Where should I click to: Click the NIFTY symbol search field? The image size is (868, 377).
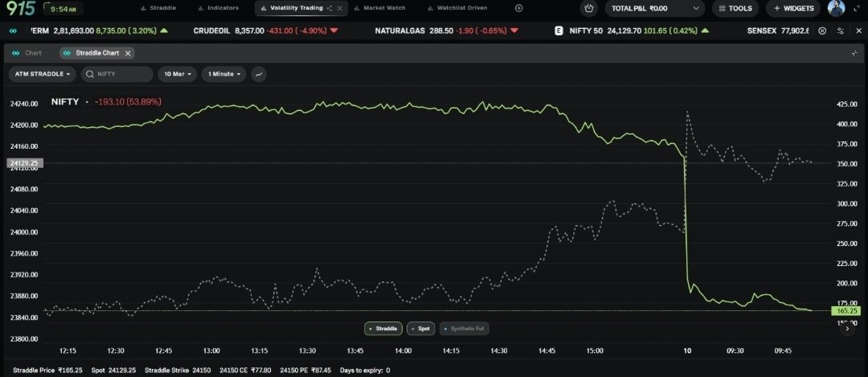(x=117, y=74)
